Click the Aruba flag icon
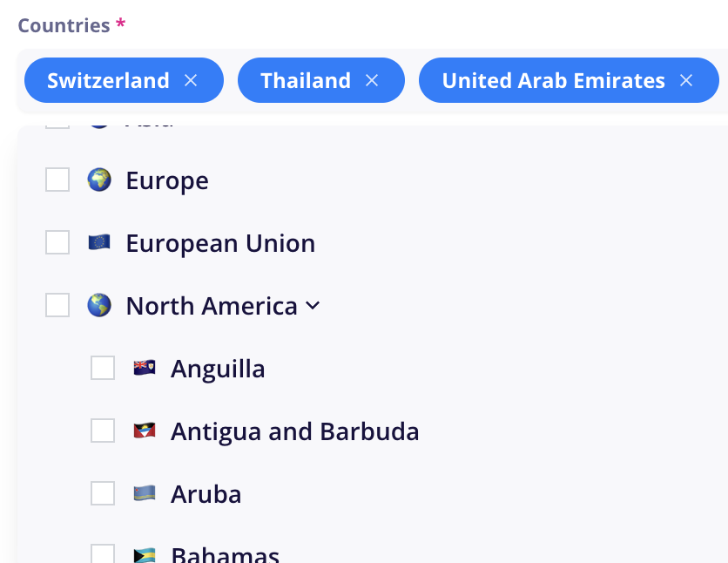This screenshot has width=728, height=563. coord(145,493)
